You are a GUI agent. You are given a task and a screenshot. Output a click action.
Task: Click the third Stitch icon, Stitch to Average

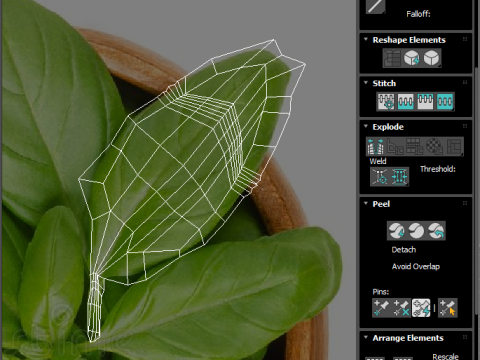pyautogui.click(x=425, y=101)
